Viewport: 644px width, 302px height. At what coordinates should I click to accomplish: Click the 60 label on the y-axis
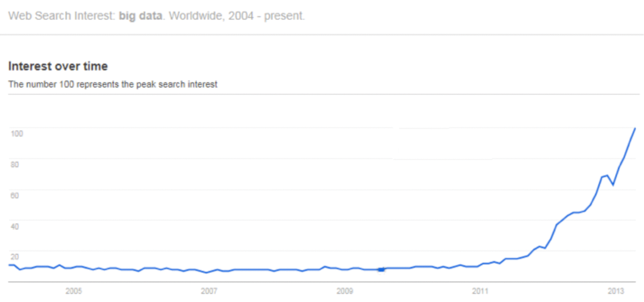coord(15,195)
